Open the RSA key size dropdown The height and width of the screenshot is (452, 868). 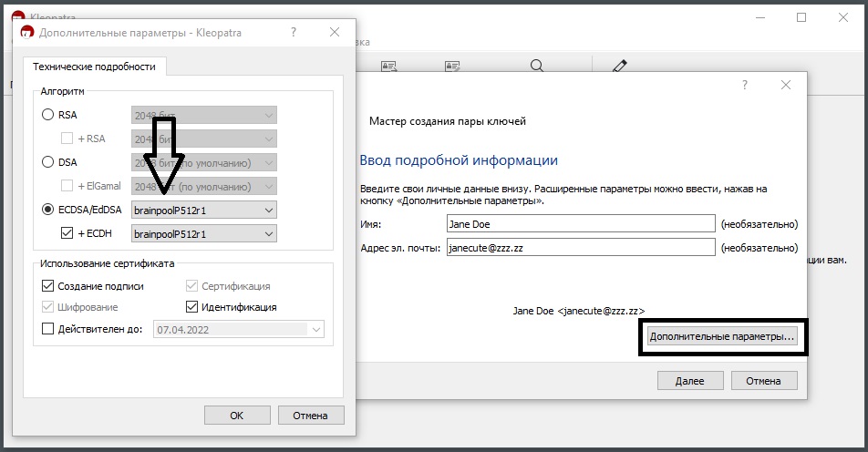coord(203,115)
